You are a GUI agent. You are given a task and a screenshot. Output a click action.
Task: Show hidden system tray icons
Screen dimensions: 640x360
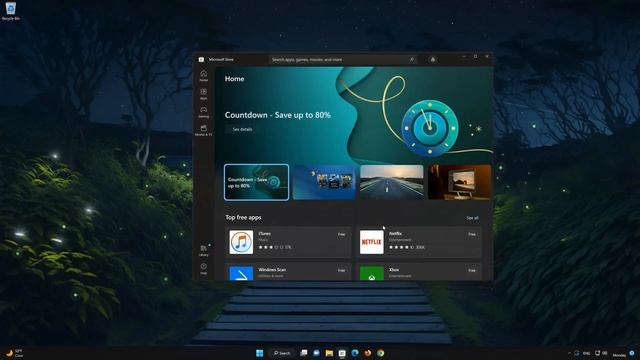(x=569, y=353)
